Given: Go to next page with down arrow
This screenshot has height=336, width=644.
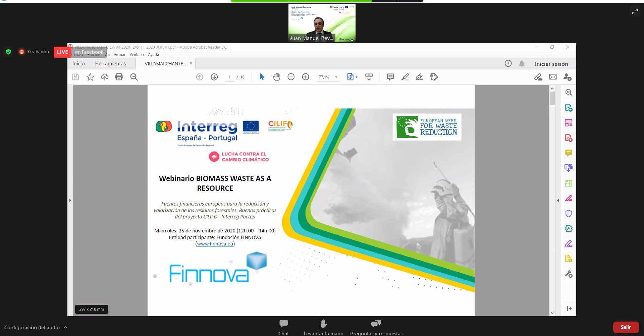Looking at the screenshot, I should coord(214,77).
